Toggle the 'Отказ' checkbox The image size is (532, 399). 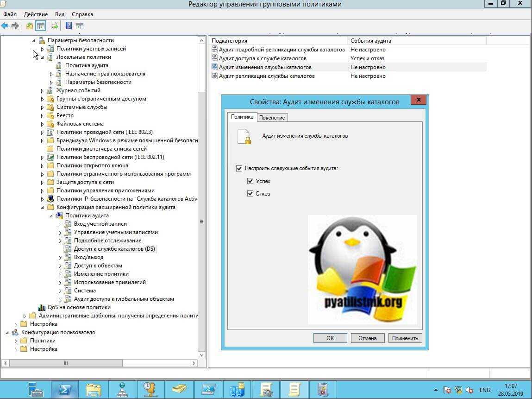(x=250, y=194)
